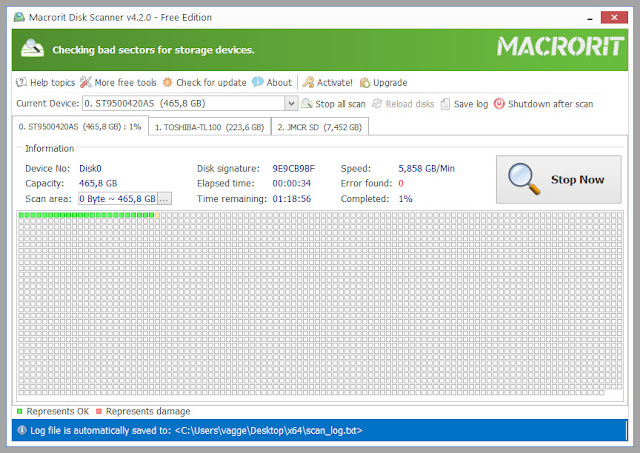Image resolution: width=640 pixels, height=453 pixels.
Task: Click the Device No value Disk0
Action: [x=90, y=169]
